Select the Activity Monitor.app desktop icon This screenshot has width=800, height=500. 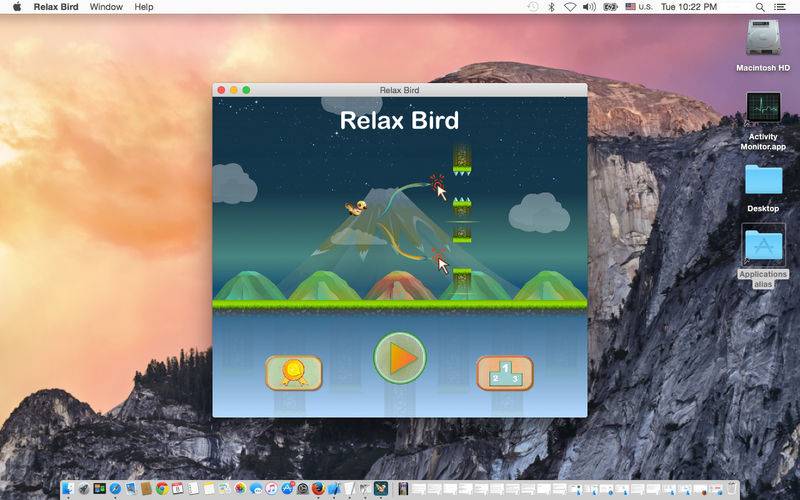tap(763, 108)
